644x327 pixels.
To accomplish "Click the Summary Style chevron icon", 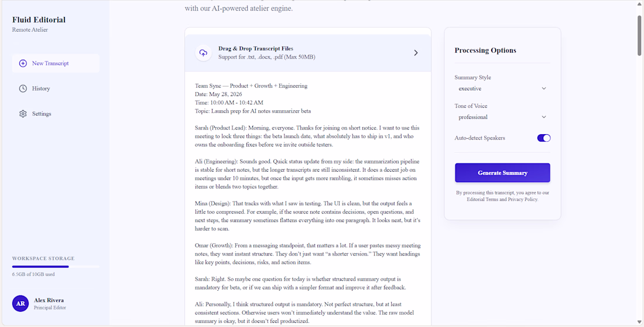I will (x=544, y=88).
